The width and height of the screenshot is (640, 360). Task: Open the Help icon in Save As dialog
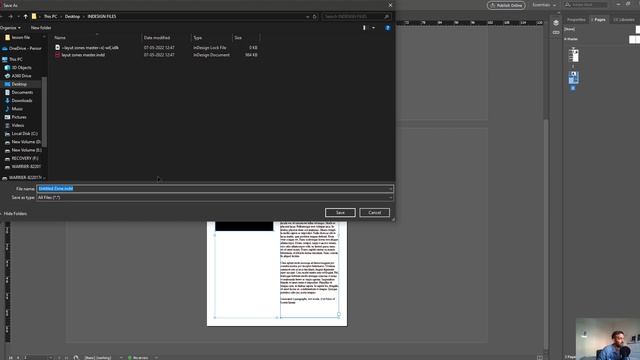pos(387,28)
